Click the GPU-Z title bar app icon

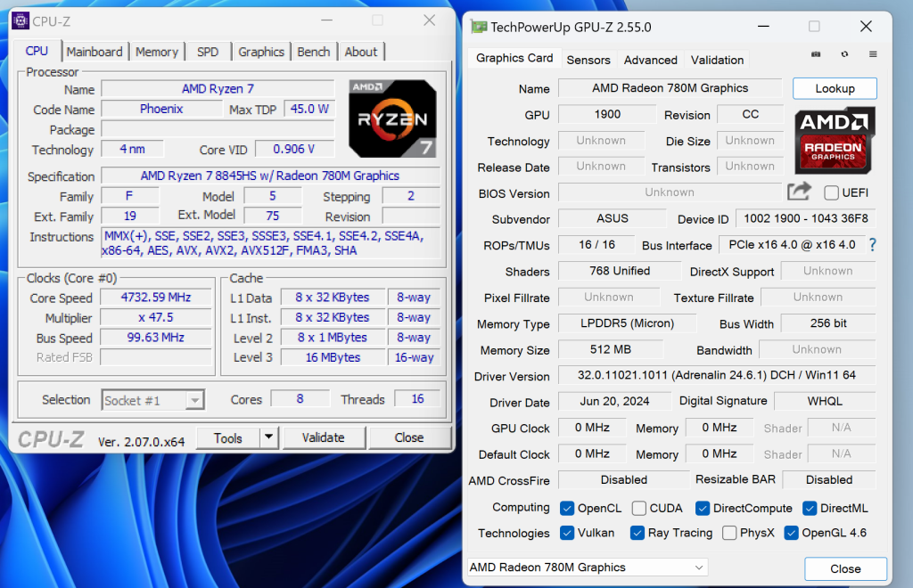[x=479, y=27]
